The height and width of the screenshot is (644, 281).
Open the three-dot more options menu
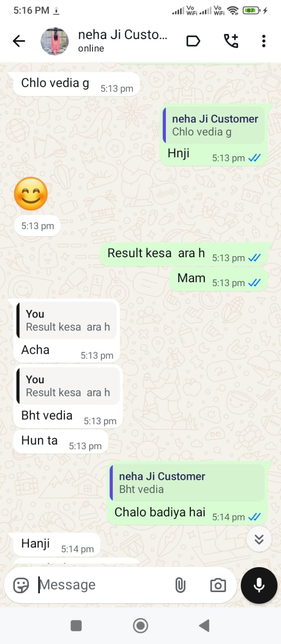click(x=264, y=41)
